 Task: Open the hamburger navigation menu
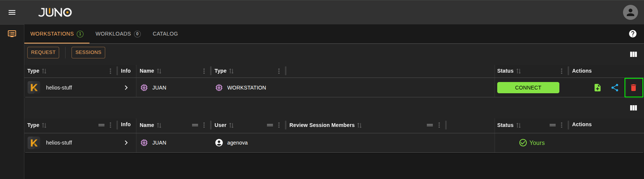[x=12, y=12]
